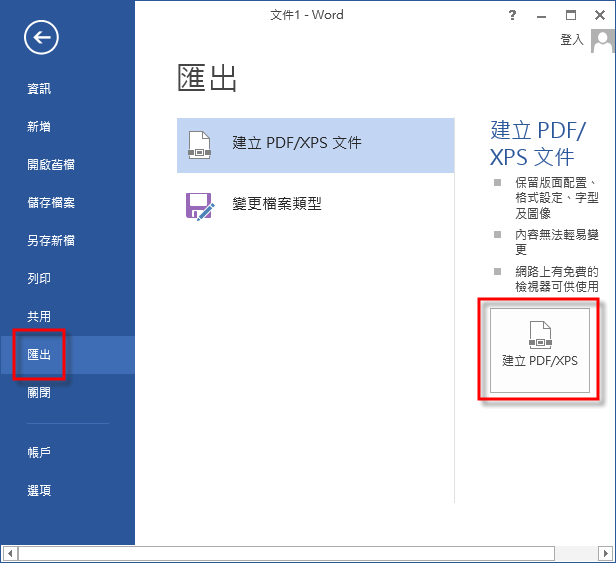Screen dimensions: 616x563
Task: Click the 網路上有免費的檢視器可供使用 bullet text
Action: (x=557, y=279)
